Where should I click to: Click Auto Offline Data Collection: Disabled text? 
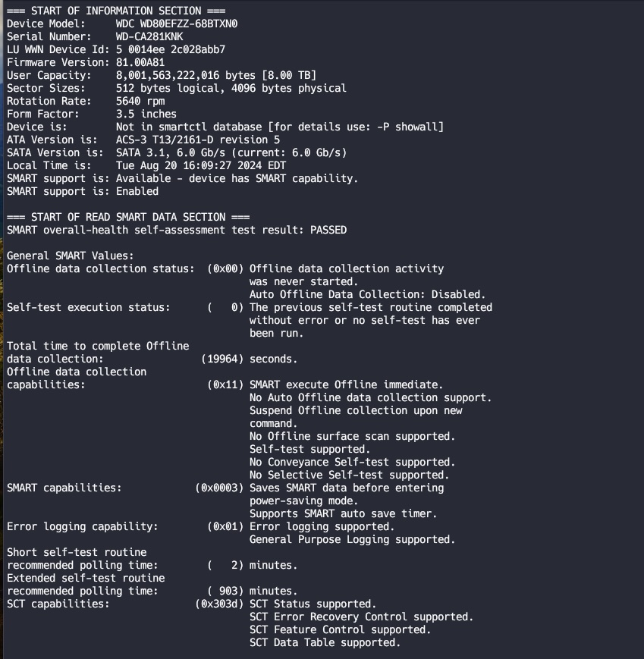pos(367,295)
